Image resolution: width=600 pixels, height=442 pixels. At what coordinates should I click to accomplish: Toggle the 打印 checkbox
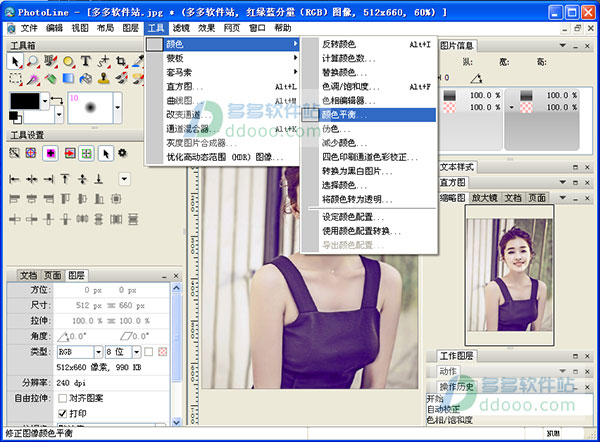[x=62, y=413]
